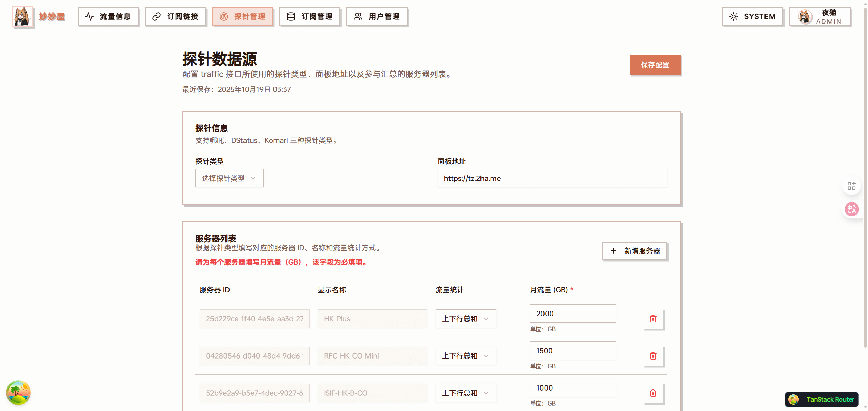This screenshot has height=411, width=868.
Task: Expand the 上下行总和 dropdown for HK-Plus
Action: [x=465, y=319]
